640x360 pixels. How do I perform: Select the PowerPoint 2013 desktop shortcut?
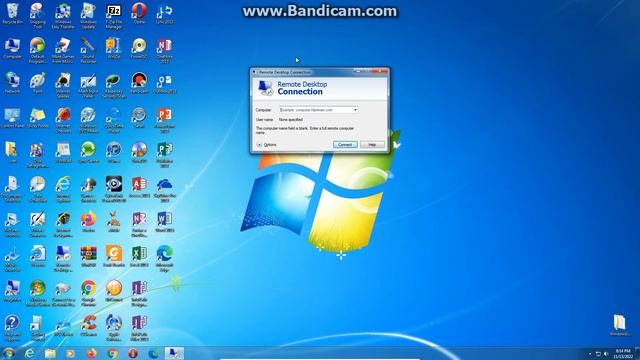point(164,120)
